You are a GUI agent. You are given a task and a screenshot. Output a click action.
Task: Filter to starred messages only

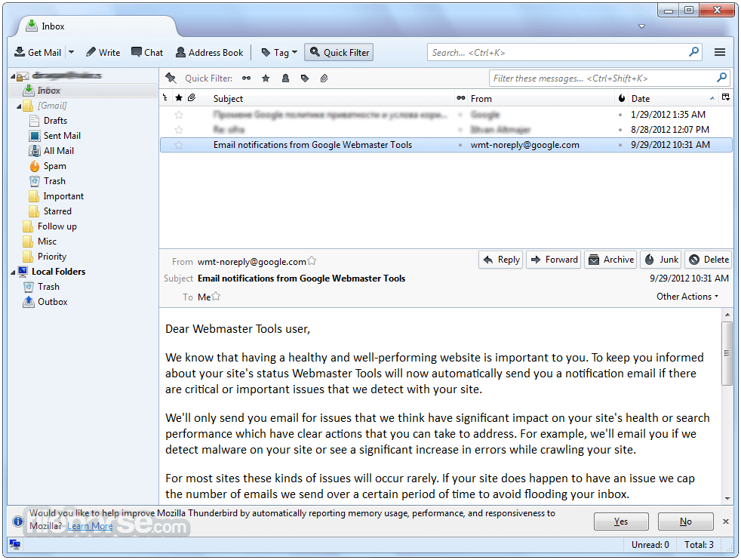pos(266,78)
